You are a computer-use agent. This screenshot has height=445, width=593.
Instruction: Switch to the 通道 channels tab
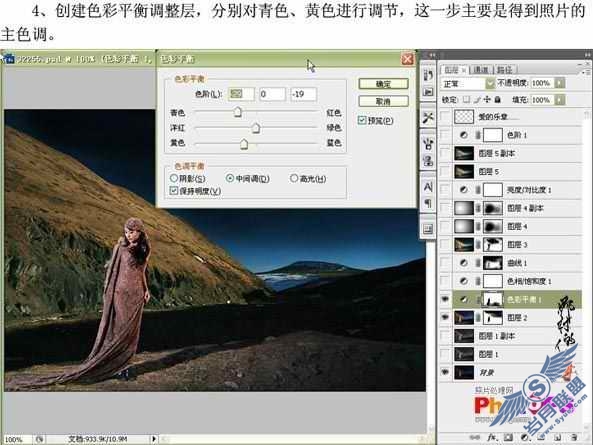point(481,70)
